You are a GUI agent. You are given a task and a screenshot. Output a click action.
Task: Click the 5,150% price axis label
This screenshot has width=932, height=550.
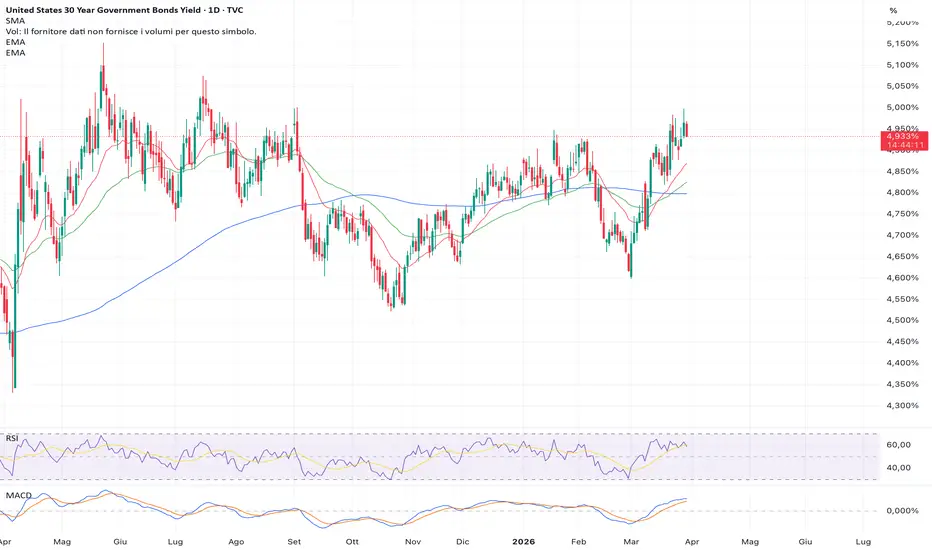902,43
